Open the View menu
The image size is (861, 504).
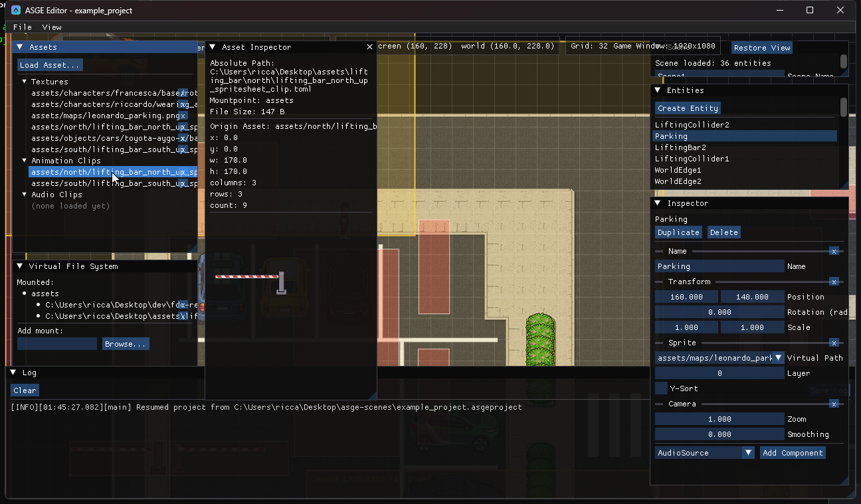[52, 27]
